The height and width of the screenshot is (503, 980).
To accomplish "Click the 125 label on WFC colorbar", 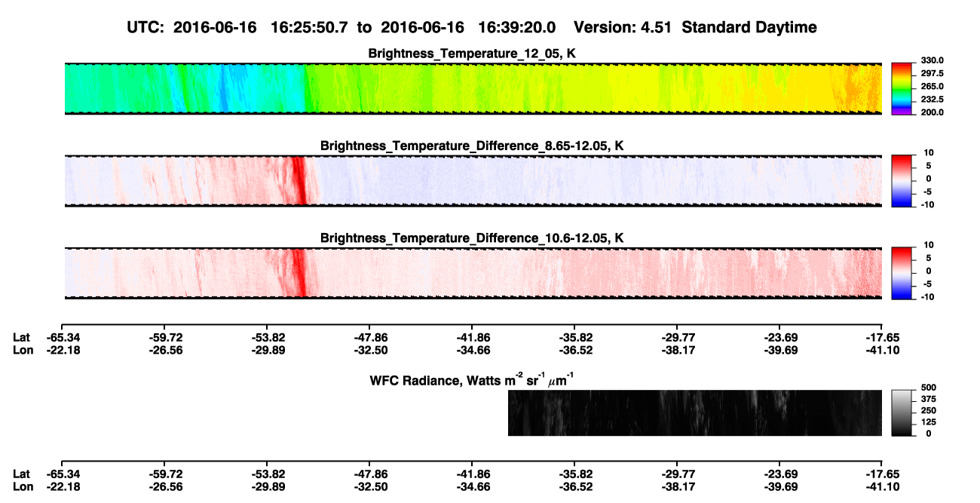I will [x=928, y=422].
